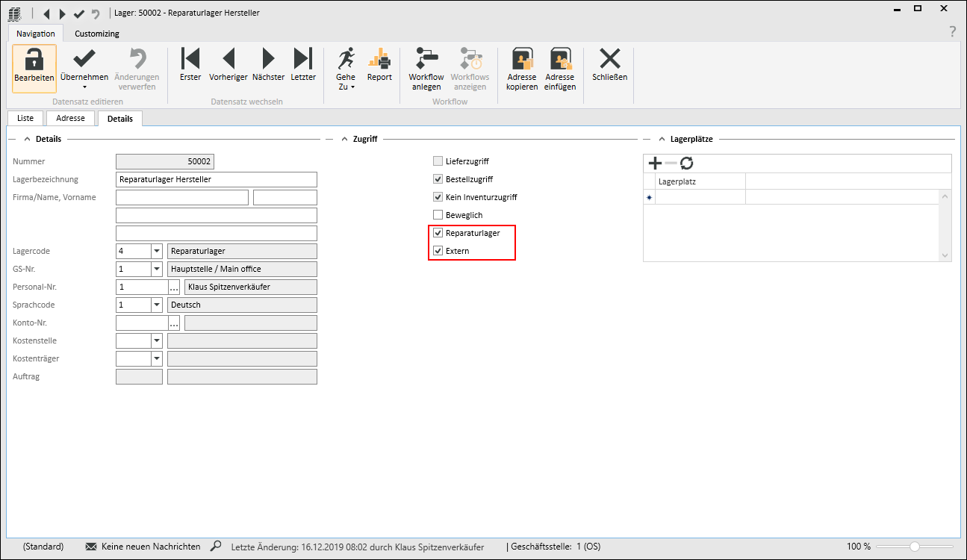The image size is (967, 560).
Task: Jump to Letzter record
Action: pos(302,60)
